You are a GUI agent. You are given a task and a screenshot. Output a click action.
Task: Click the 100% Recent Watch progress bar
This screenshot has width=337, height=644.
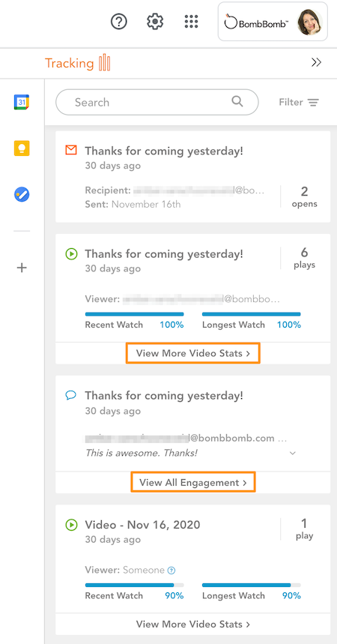(134, 314)
